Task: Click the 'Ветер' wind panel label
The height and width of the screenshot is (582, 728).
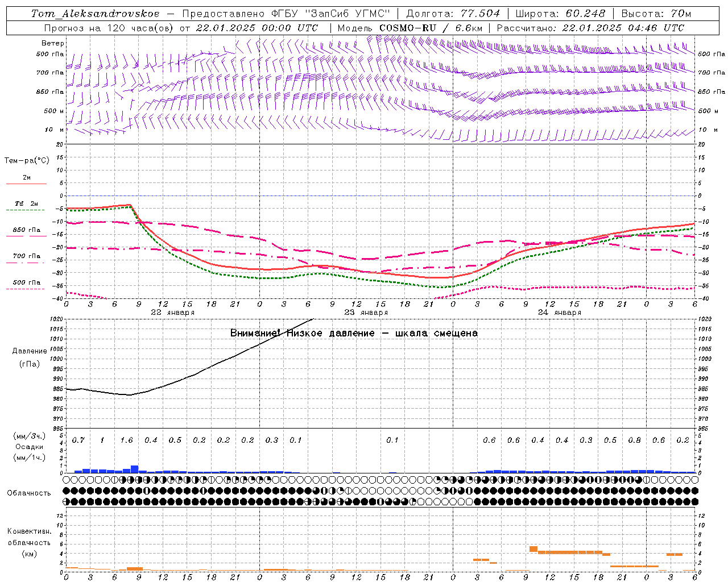Action: click(53, 43)
